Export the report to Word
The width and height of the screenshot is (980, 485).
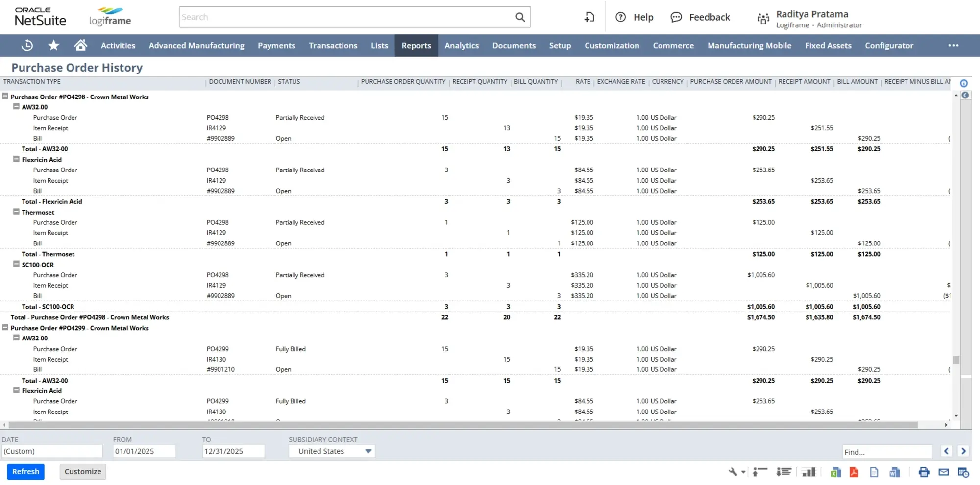[895, 472]
